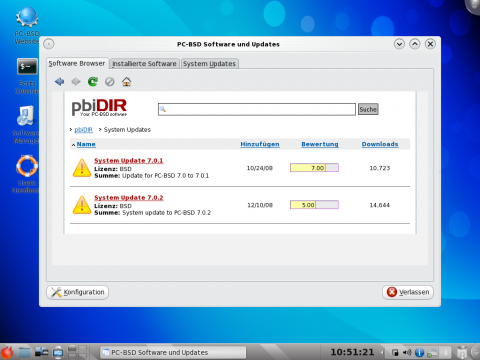
Task: Click date 12/10/08
Action: pos(260,205)
